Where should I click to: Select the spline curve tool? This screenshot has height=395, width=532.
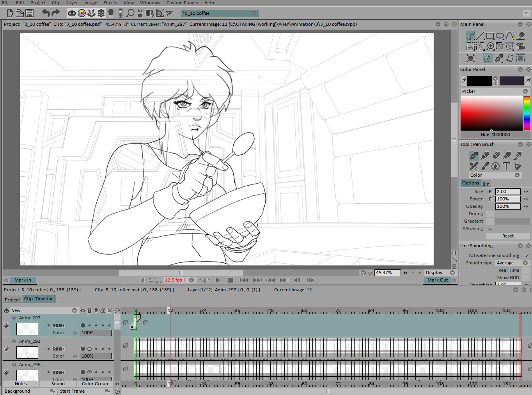[509, 36]
